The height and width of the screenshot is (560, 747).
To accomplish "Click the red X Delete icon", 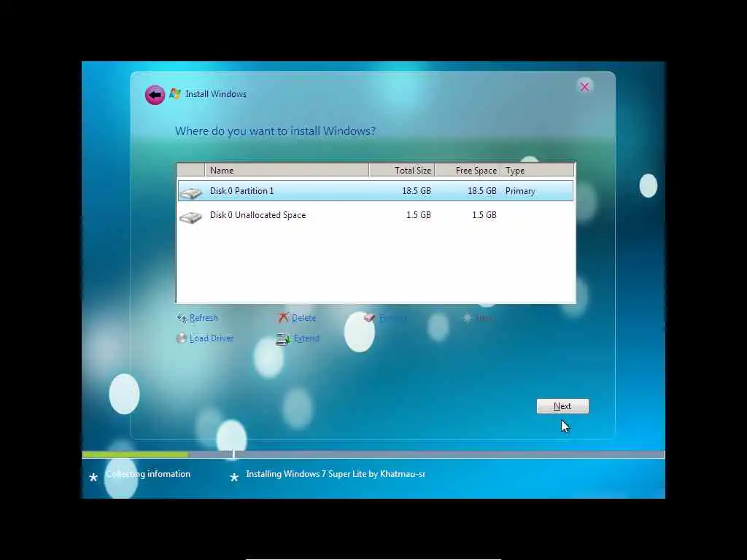I will (284, 318).
